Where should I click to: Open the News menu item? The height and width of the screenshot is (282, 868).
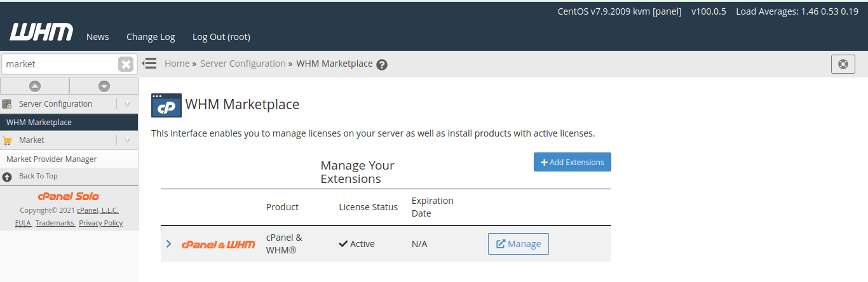(98, 37)
